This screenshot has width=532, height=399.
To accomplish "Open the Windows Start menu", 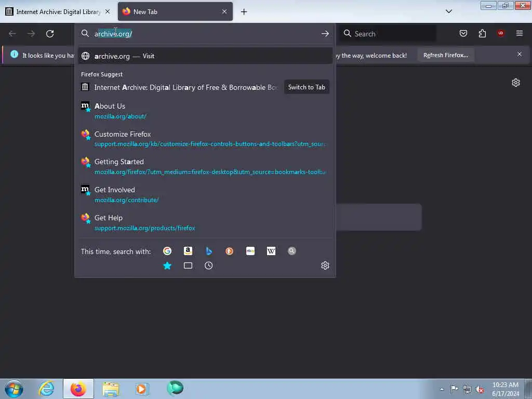I will coord(14,389).
